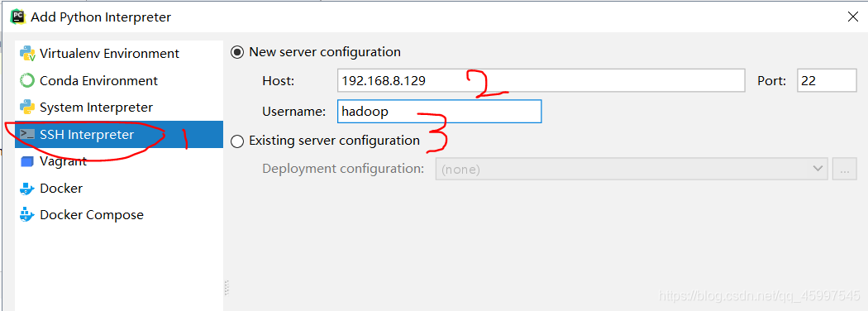
Task: Select Docker Compose interpreter type
Action: (x=118, y=214)
